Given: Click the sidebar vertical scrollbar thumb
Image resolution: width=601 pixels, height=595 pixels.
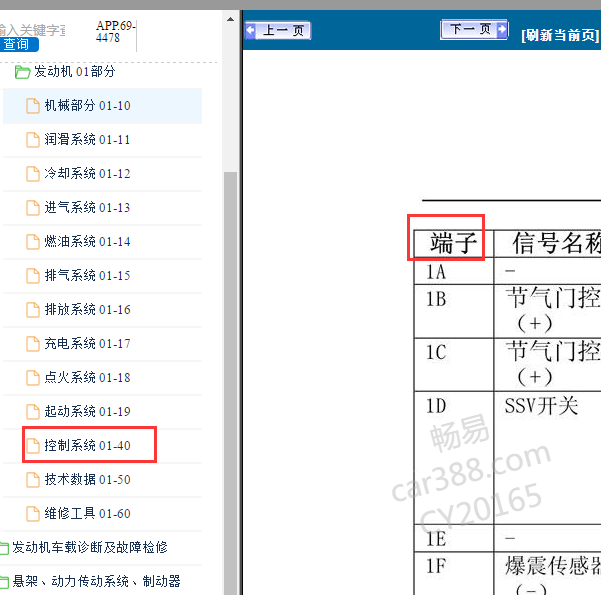Looking at the screenshot, I should (x=230, y=383).
